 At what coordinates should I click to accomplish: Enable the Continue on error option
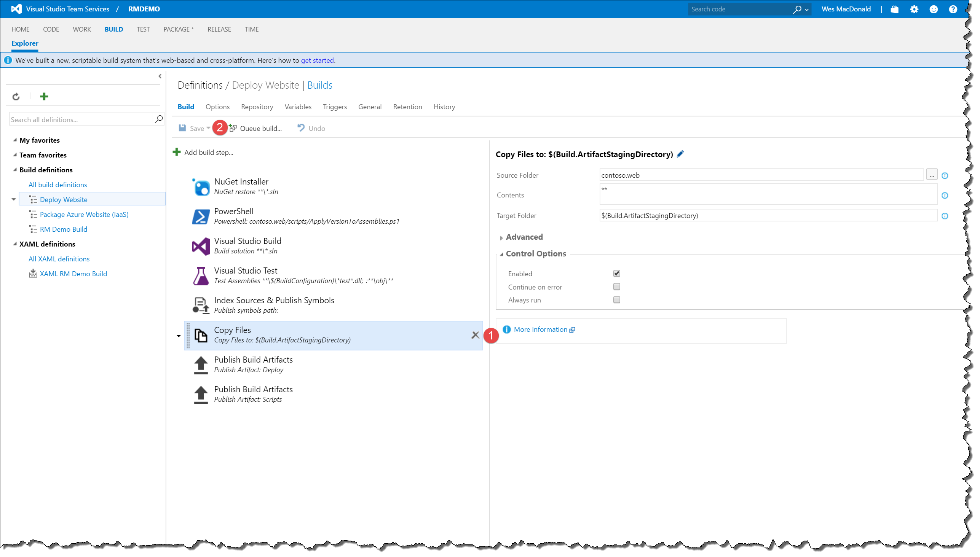coord(616,287)
